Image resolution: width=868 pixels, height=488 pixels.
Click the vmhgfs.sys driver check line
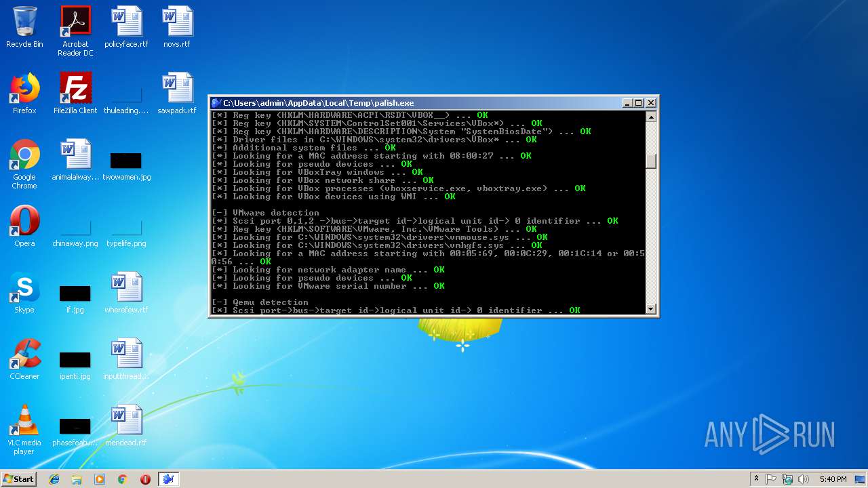[x=376, y=245]
